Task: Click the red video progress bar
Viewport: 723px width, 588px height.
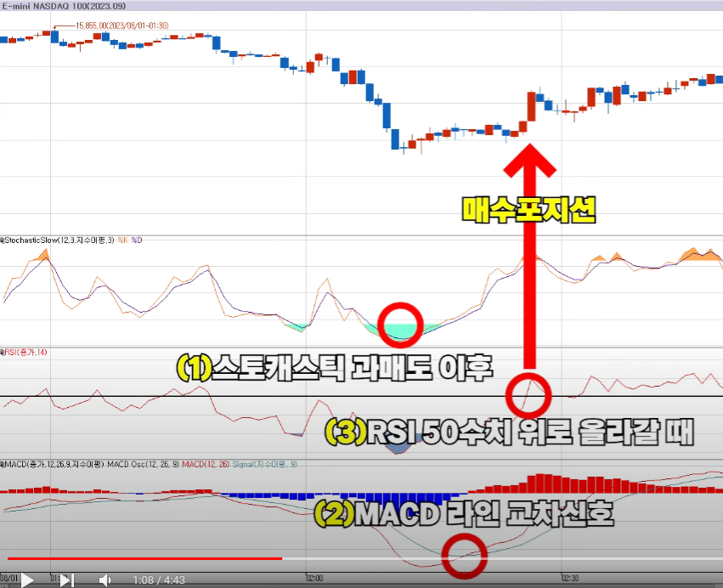Action: click(144, 558)
